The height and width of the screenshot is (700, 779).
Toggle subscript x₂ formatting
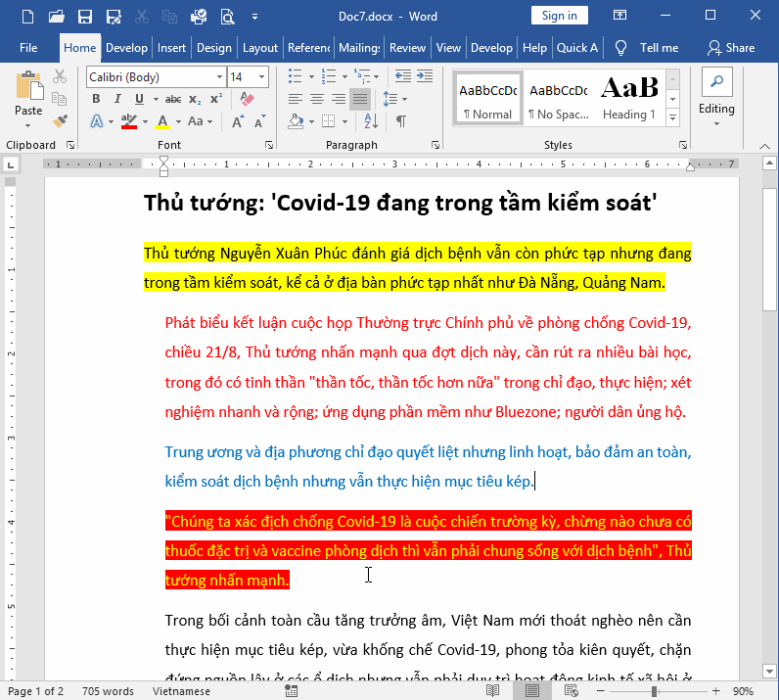195,99
